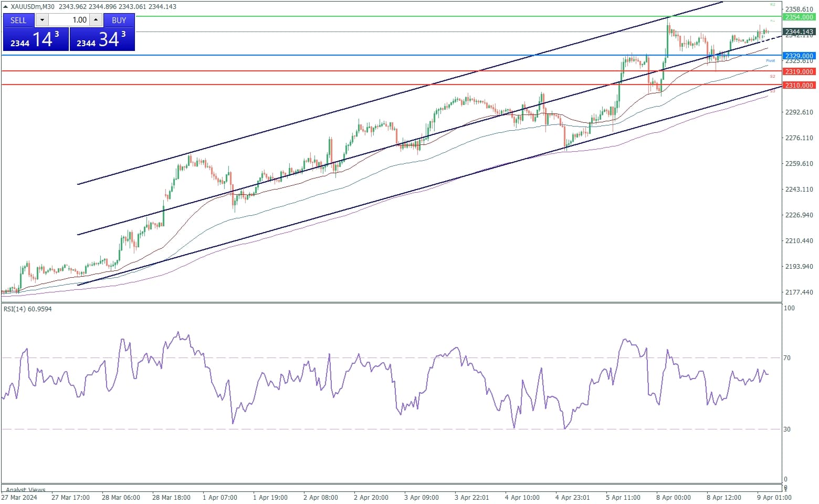This screenshot has height=504, width=819.
Task: Collapse the one-click trading panel triangle icon
Action: pos(5,7)
